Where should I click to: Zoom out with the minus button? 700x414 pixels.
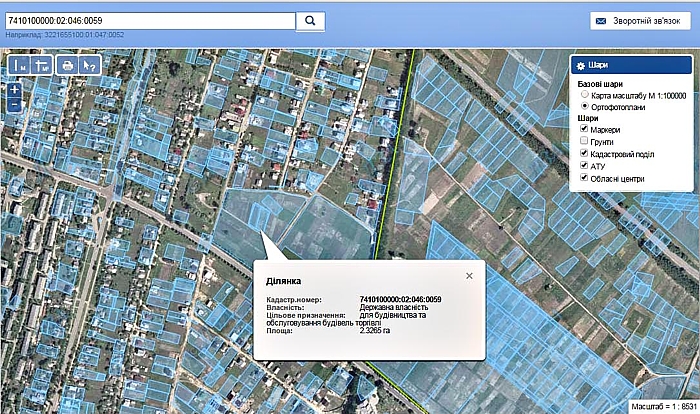click(x=15, y=104)
